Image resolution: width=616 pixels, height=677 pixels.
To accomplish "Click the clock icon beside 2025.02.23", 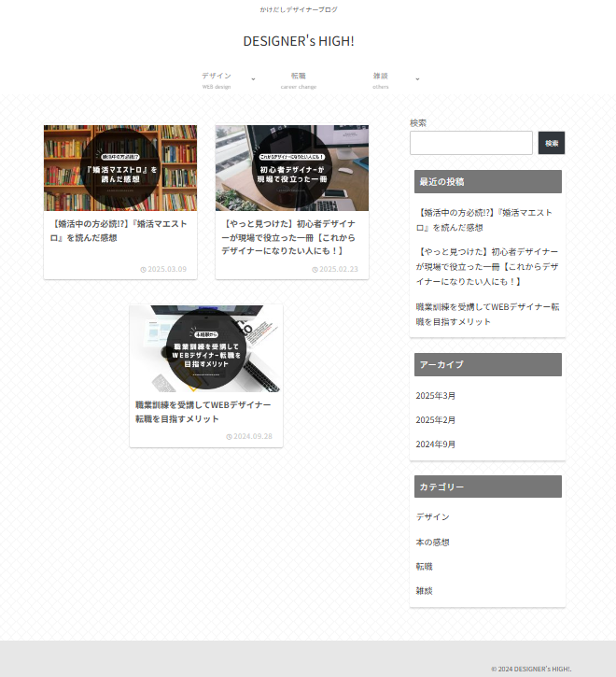I will pyautogui.click(x=315, y=270).
